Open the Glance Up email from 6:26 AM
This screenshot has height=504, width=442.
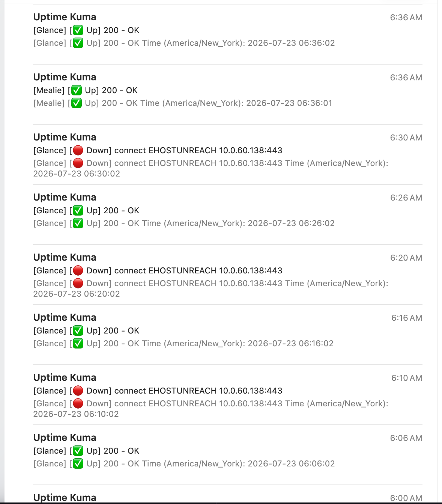(x=228, y=214)
